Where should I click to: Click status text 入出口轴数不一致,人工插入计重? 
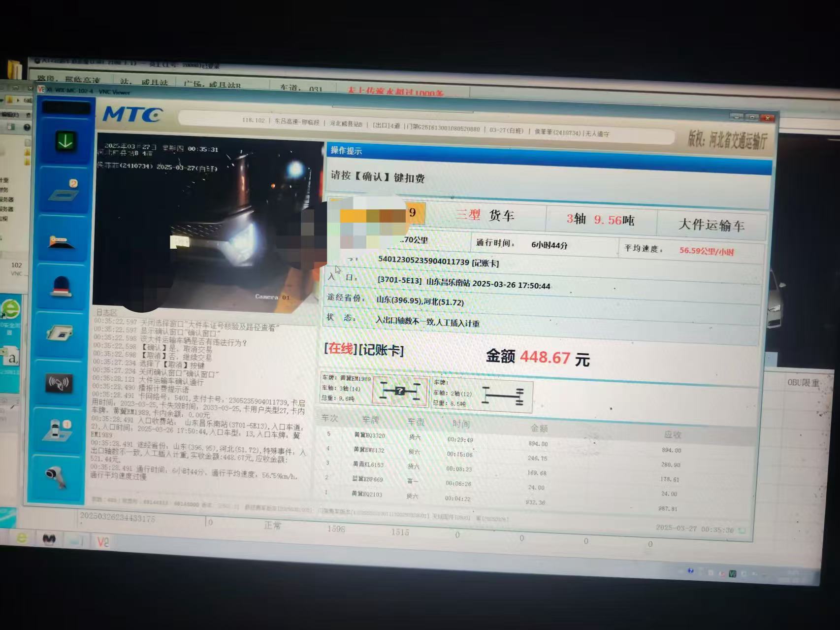427,322
